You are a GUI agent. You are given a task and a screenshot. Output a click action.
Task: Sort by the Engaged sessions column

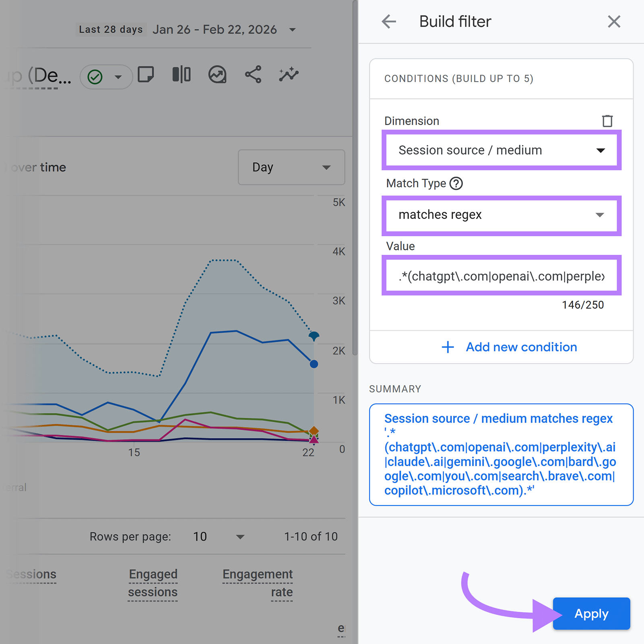coord(153,583)
